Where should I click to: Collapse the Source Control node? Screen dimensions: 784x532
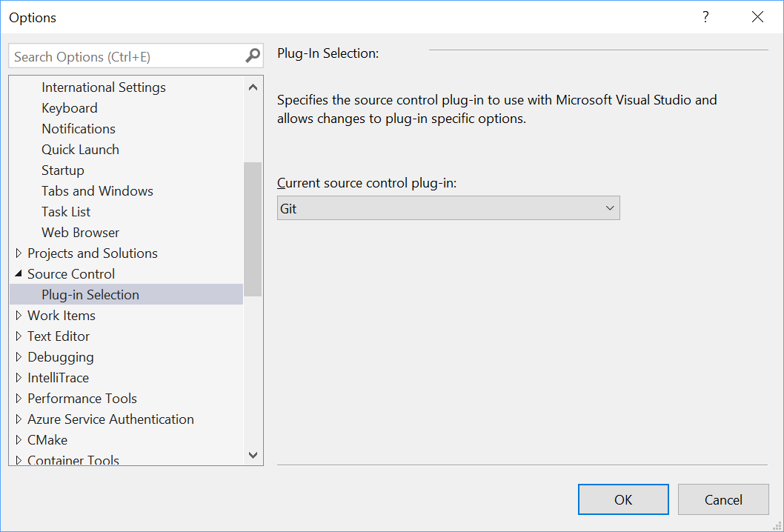click(x=19, y=274)
